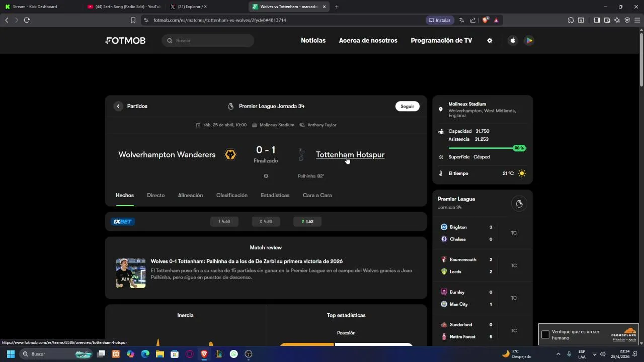Viewport: 644px width, 362px height.
Task: Open Noticias in the top menu
Action: tap(313, 41)
